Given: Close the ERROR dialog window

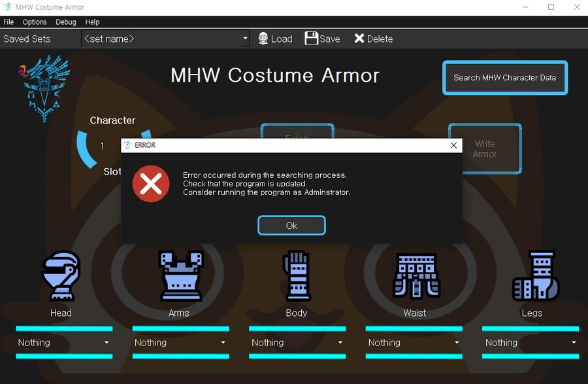Looking at the screenshot, I should [x=454, y=145].
